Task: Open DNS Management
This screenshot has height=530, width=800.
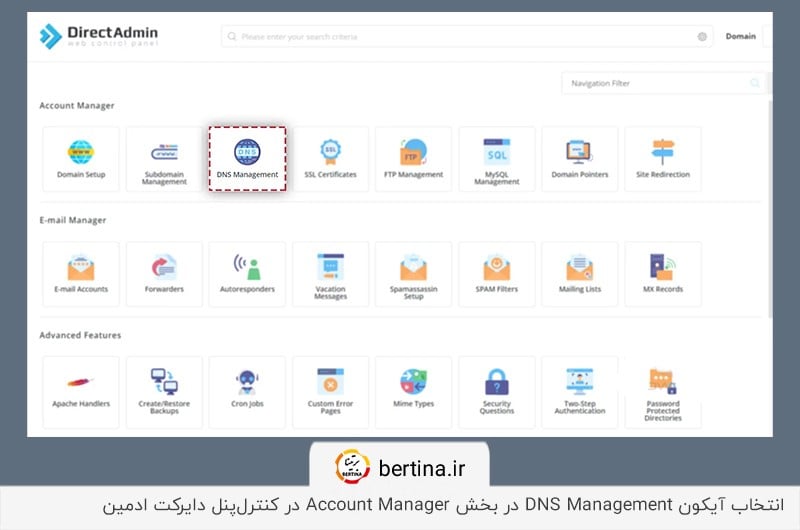Action: tap(247, 159)
